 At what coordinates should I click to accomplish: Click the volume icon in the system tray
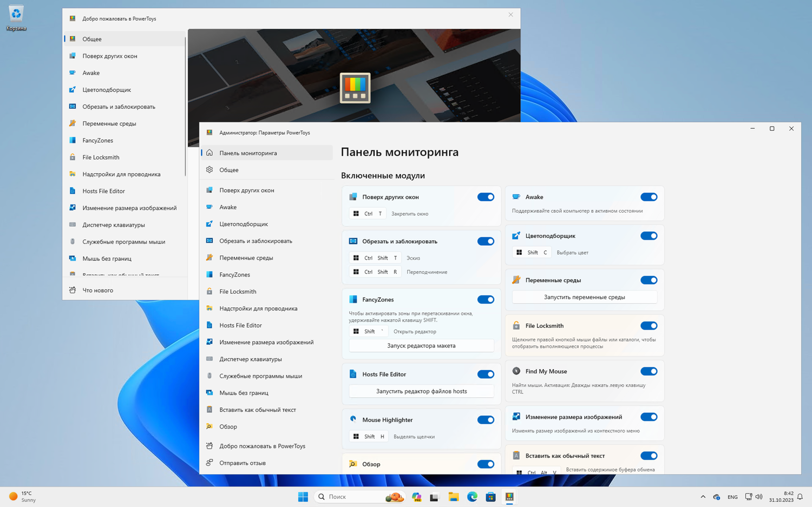tap(759, 497)
